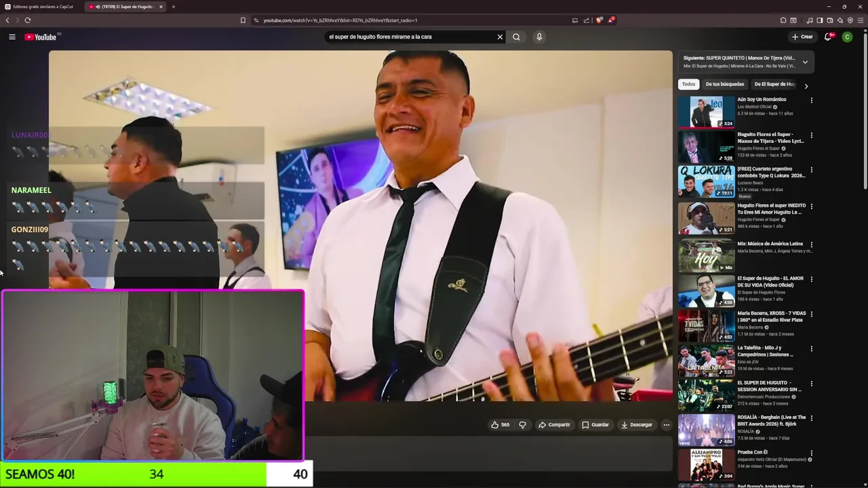
Task: Select the Todos filter chip
Action: 688,84
